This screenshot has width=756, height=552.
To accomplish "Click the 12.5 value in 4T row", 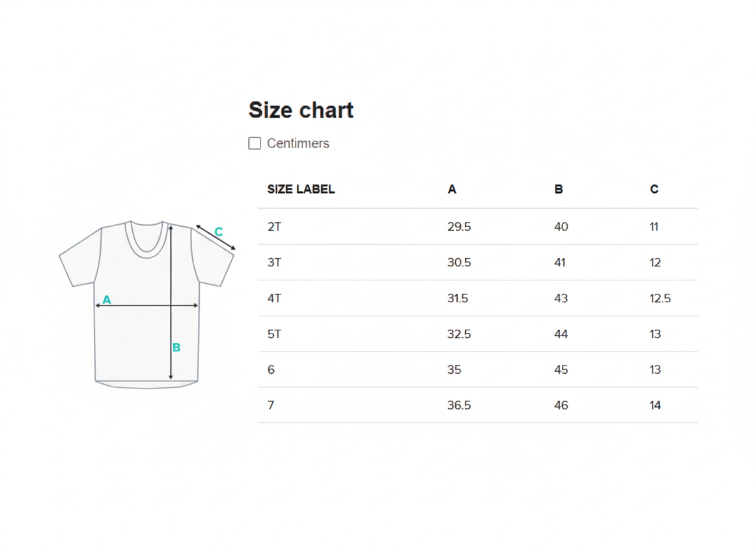I will pos(660,298).
